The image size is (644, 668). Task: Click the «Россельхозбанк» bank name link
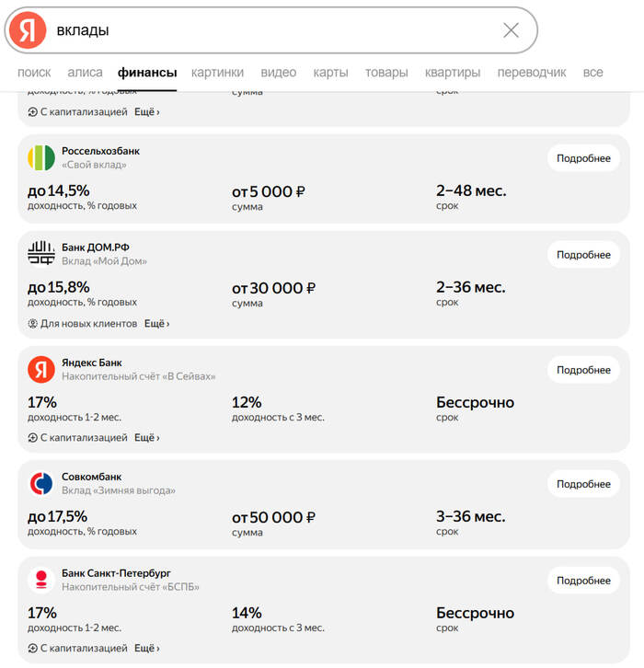pos(100,151)
